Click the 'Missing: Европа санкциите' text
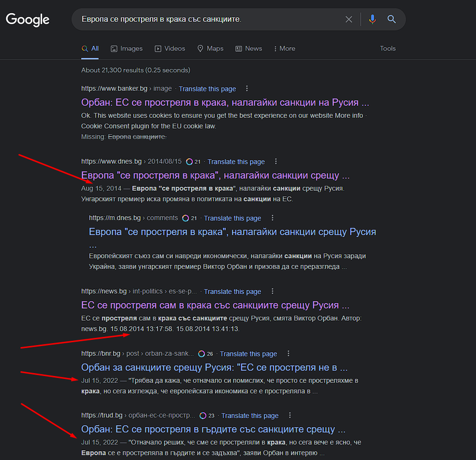Image resolution: width=476 pixels, height=460 pixels. [124, 137]
